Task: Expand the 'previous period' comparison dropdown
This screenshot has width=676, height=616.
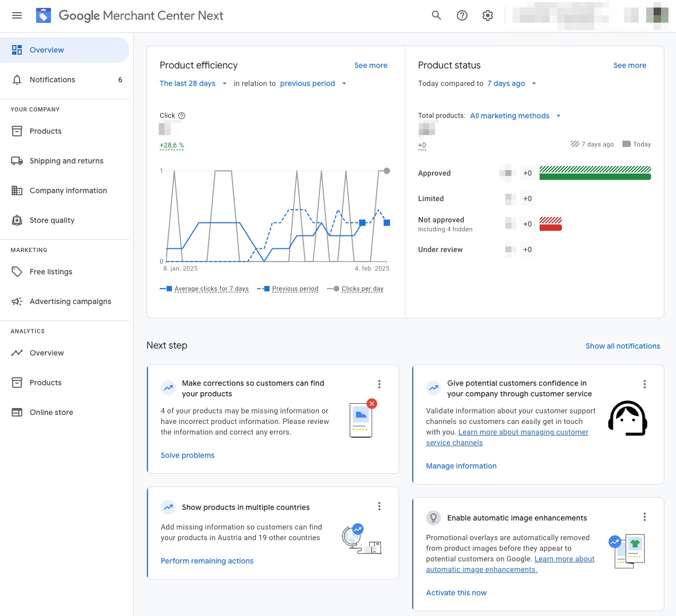Action: coord(313,83)
